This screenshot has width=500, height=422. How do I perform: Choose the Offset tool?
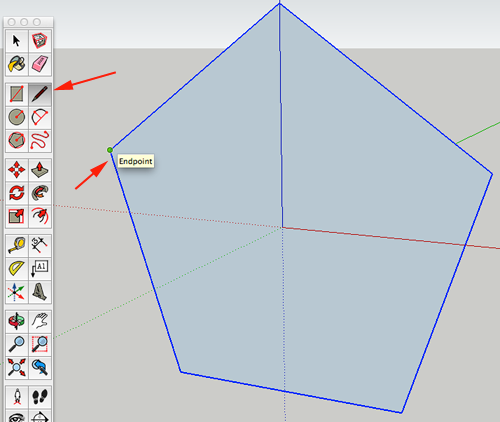[x=40, y=216]
